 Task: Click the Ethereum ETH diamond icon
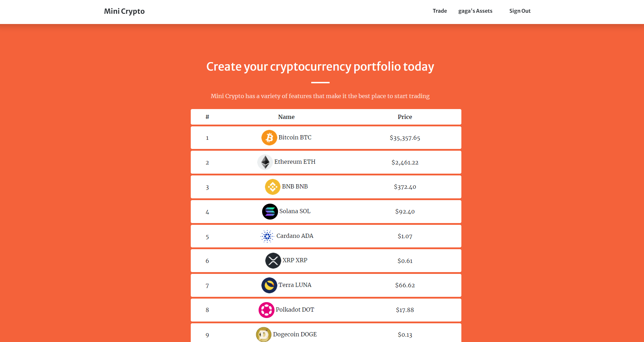point(265,162)
